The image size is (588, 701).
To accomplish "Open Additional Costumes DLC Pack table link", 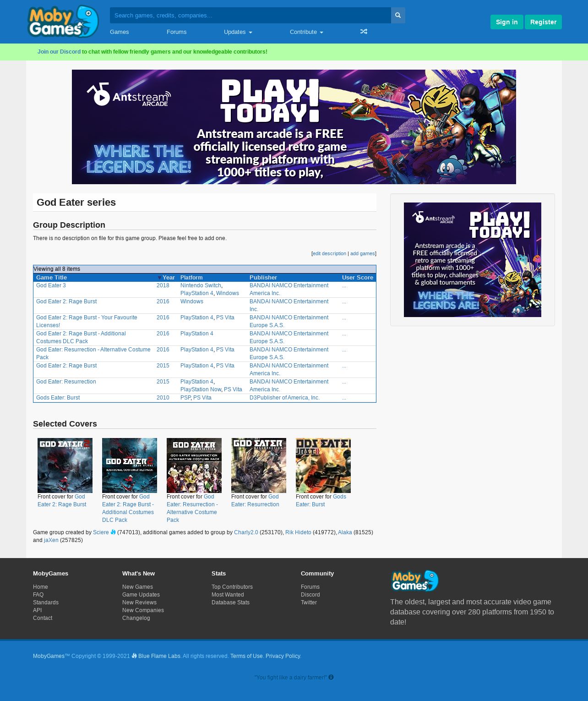I will click(x=81, y=337).
